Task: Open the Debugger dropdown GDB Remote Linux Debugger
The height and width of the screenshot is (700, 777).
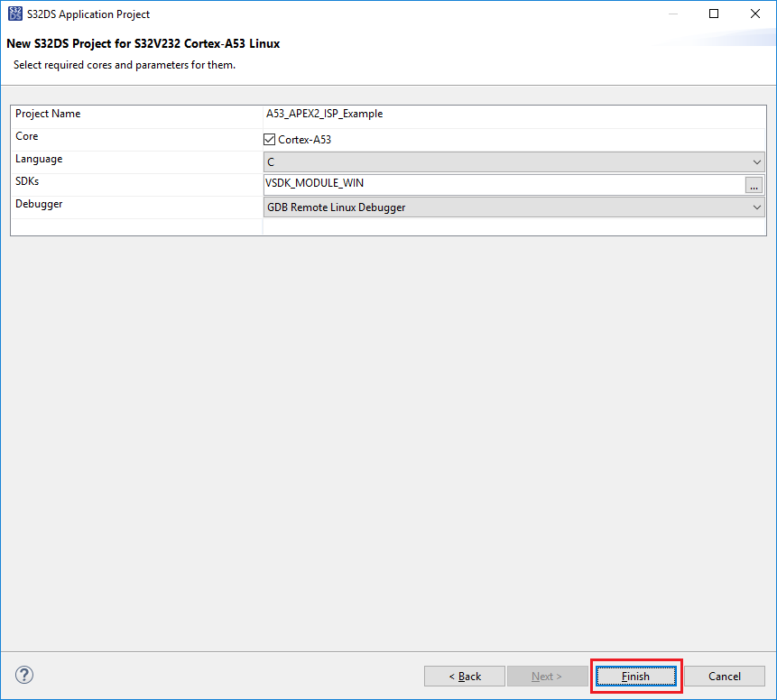Action: 513,207
